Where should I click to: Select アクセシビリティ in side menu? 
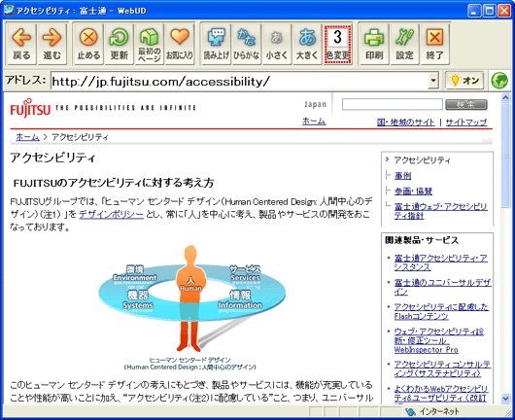click(x=422, y=160)
